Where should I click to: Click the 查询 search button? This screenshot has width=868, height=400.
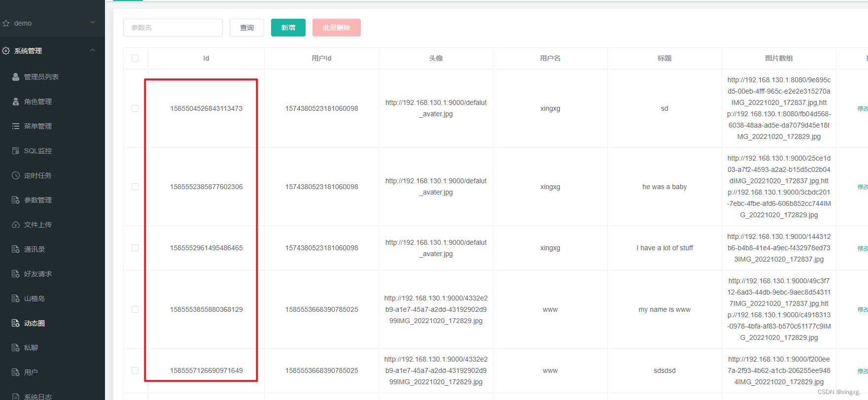tap(247, 28)
